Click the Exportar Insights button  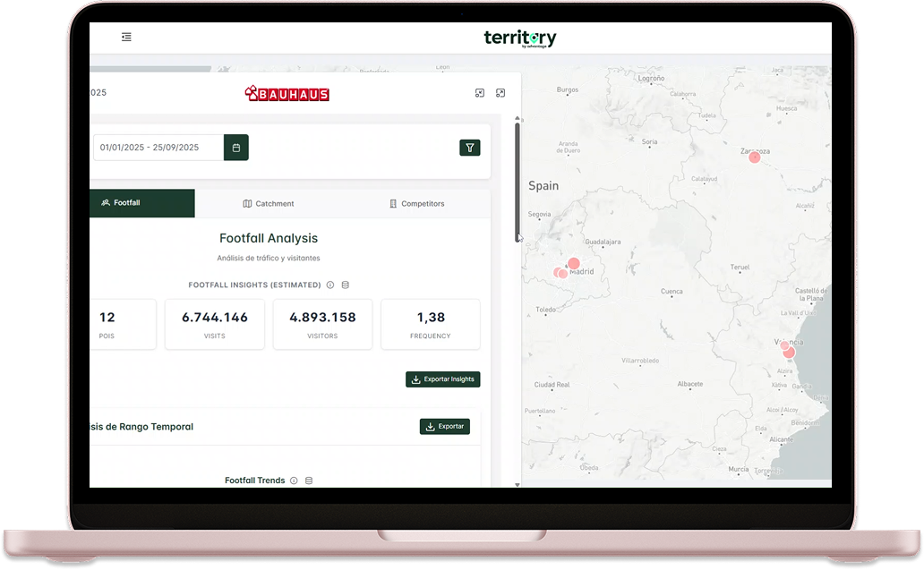pyautogui.click(x=442, y=379)
